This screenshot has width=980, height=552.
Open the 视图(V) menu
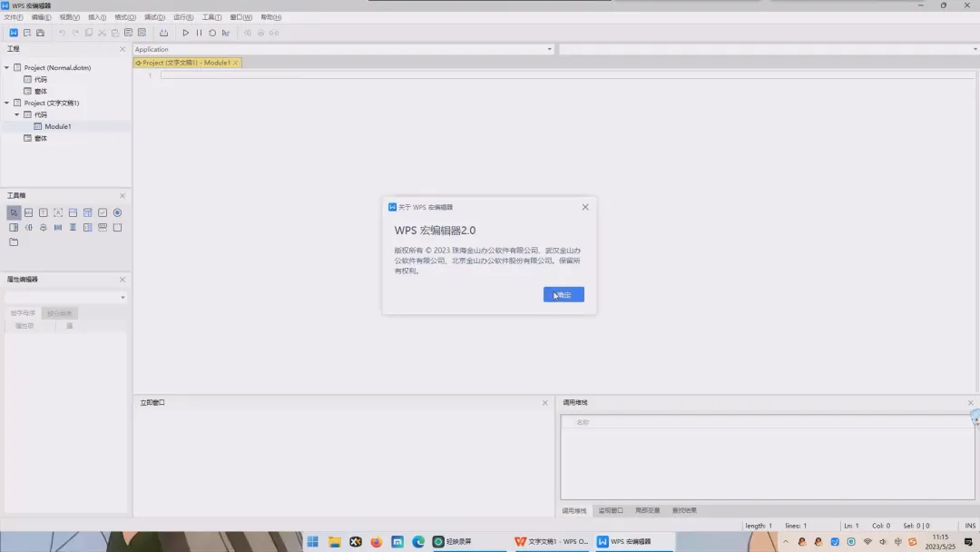69,17
